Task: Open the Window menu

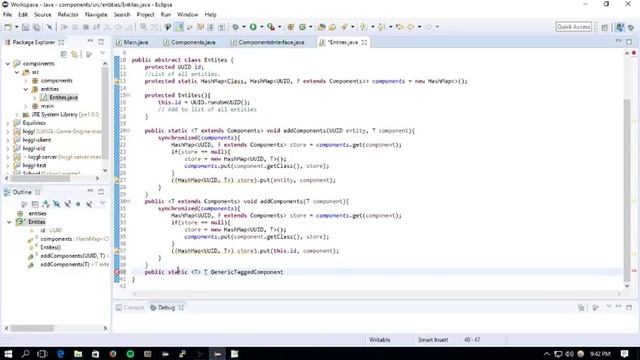Action: 187,15
